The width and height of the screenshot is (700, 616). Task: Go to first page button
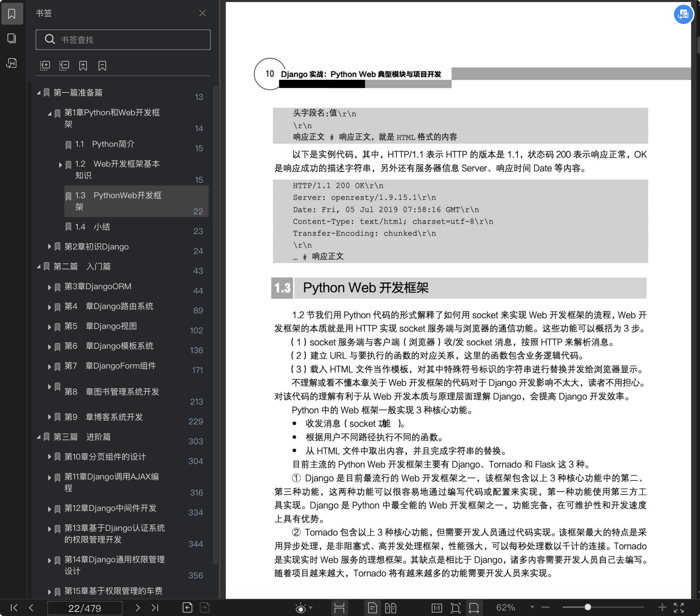click(x=14, y=608)
